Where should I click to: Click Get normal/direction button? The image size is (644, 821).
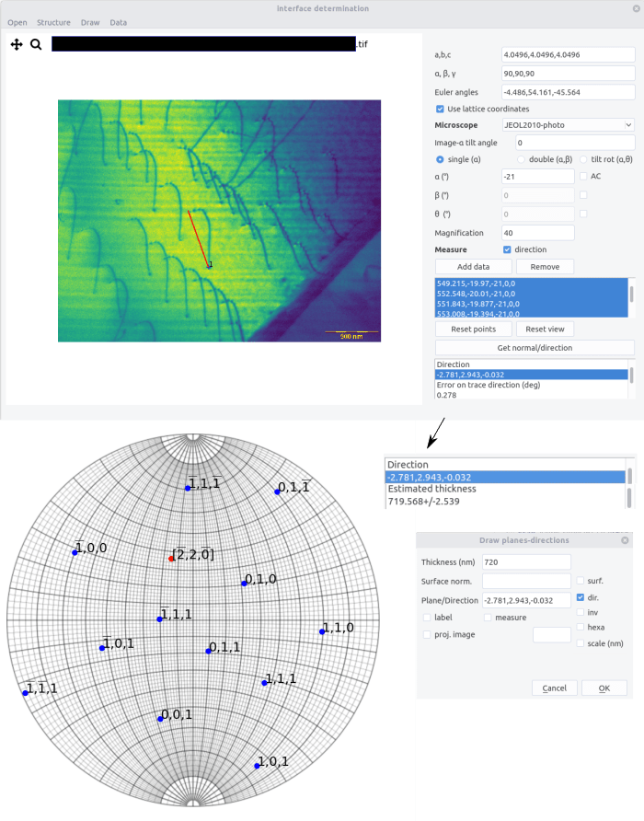point(535,348)
